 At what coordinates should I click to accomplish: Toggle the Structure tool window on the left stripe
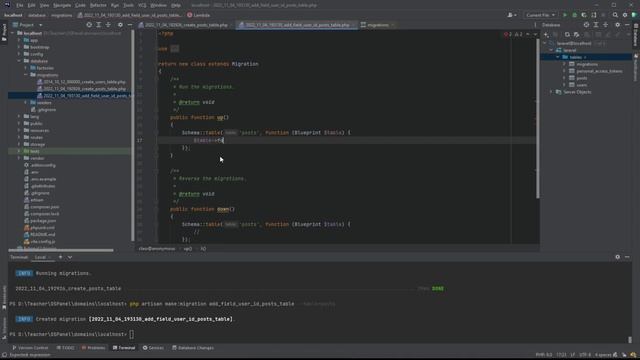tap(4, 327)
